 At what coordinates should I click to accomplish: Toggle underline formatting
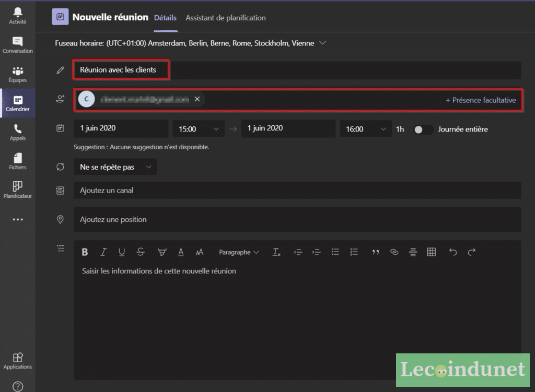pyautogui.click(x=121, y=252)
